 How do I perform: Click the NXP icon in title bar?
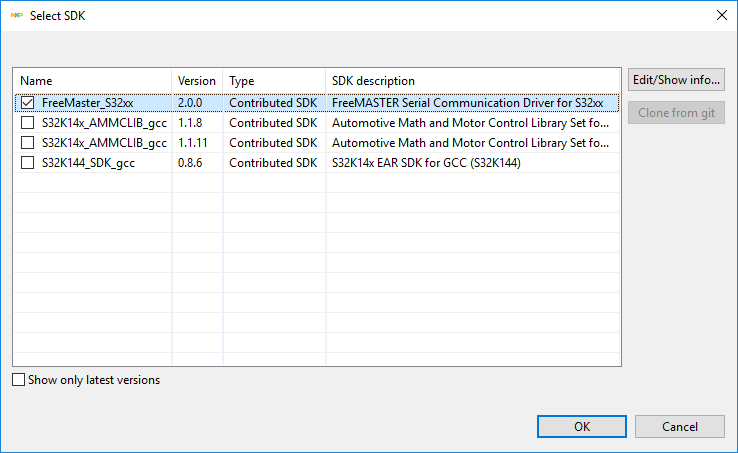pyautogui.click(x=16, y=15)
